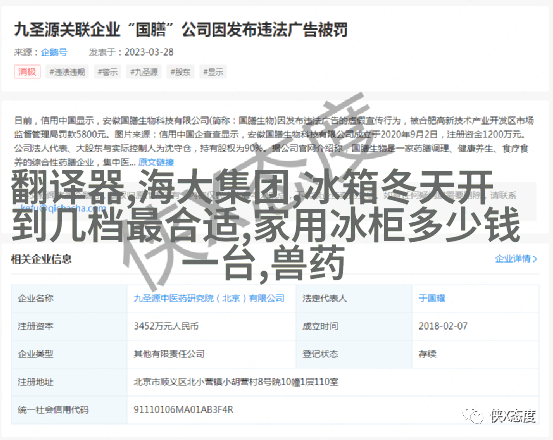Click the 企业类型 label cell
This screenshot has height=440, width=553.
(x=69, y=354)
